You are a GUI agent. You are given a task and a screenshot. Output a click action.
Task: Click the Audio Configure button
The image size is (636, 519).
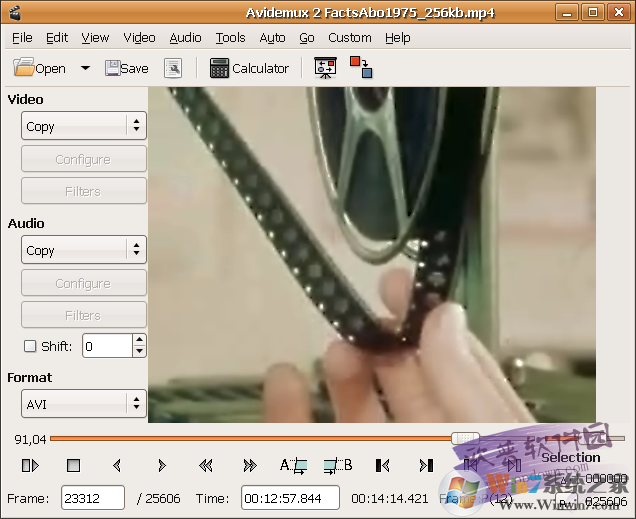click(84, 283)
